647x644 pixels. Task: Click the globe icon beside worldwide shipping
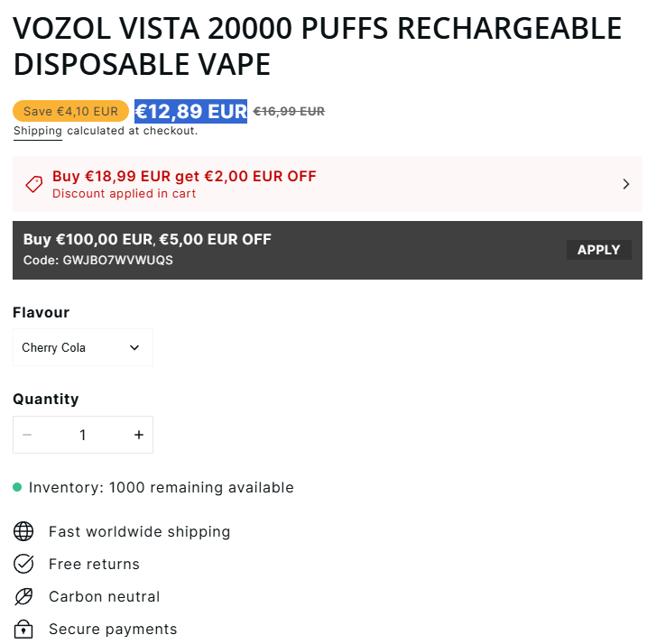(x=23, y=531)
